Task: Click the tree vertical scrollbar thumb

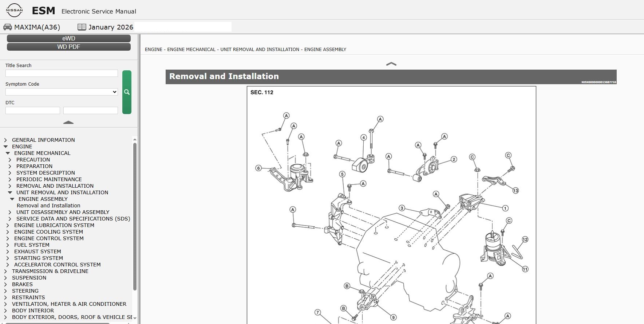Action: click(135, 216)
